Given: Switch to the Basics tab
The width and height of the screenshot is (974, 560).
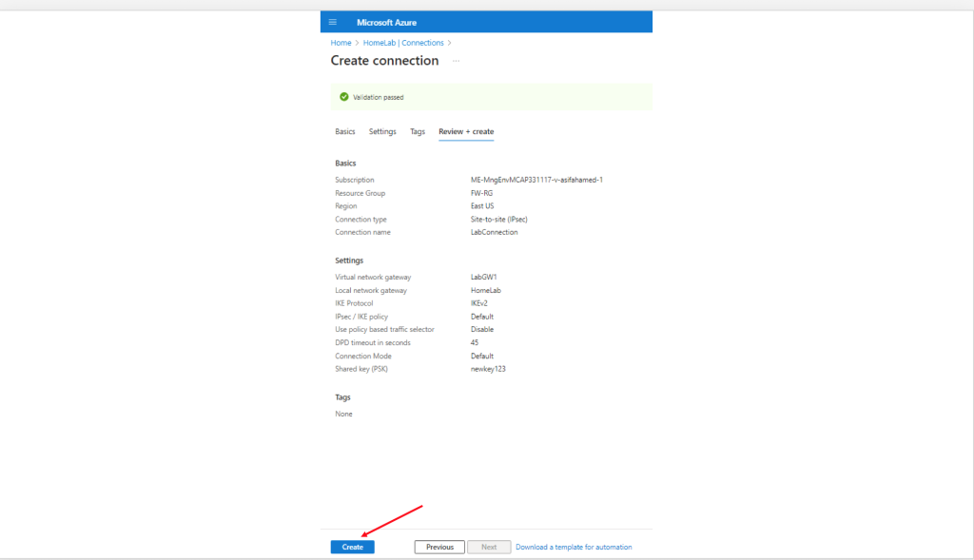Looking at the screenshot, I should [x=344, y=131].
